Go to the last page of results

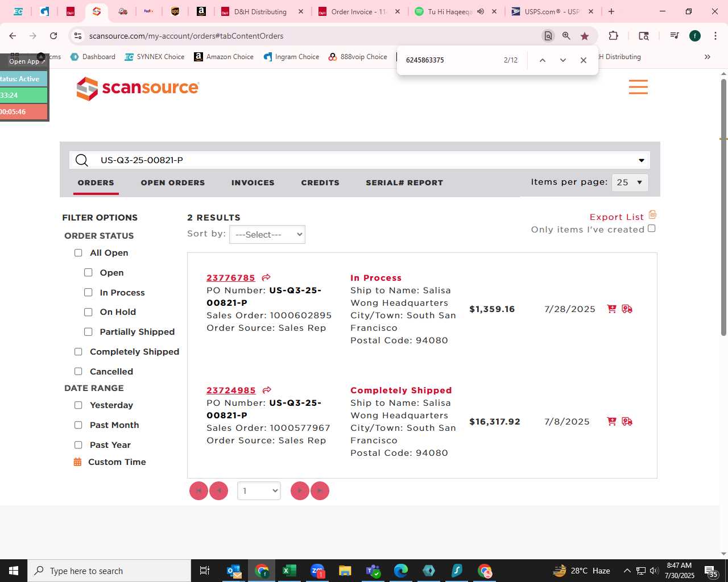click(x=320, y=491)
